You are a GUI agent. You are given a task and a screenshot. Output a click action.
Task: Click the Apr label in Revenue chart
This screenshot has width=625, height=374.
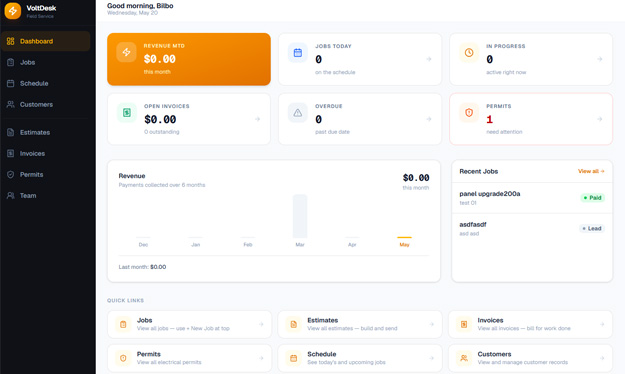(x=352, y=244)
